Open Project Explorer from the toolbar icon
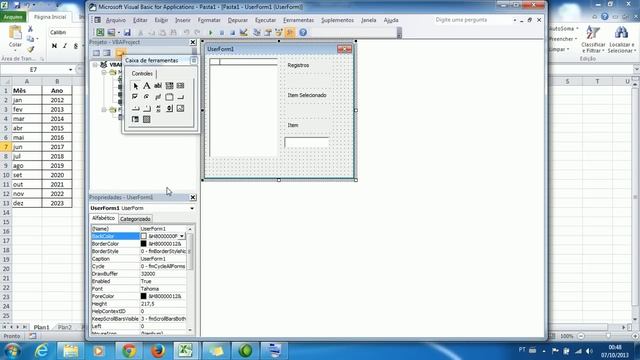The width and height of the screenshot is (640, 360). pos(257,33)
